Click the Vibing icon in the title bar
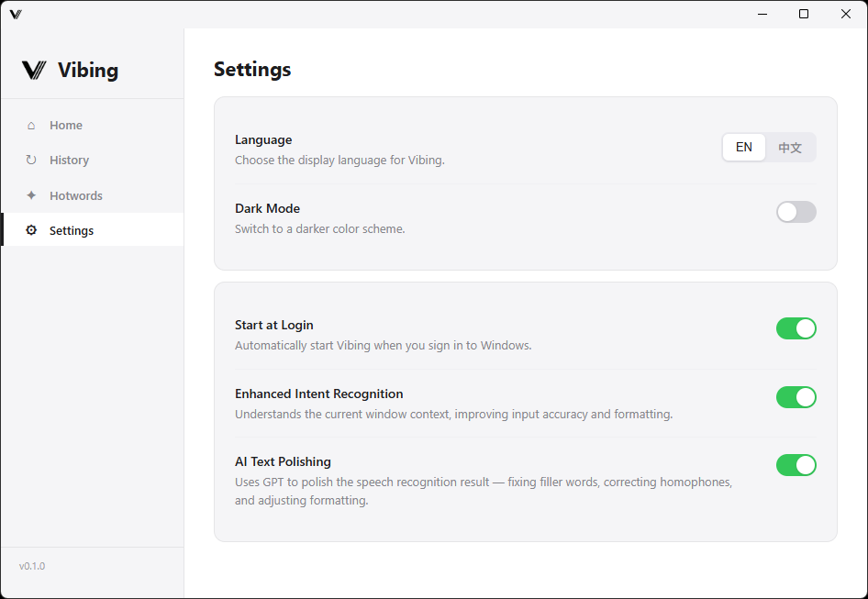Image resolution: width=868 pixels, height=599 pixels. pyautogui.click(x=15, y=14)
